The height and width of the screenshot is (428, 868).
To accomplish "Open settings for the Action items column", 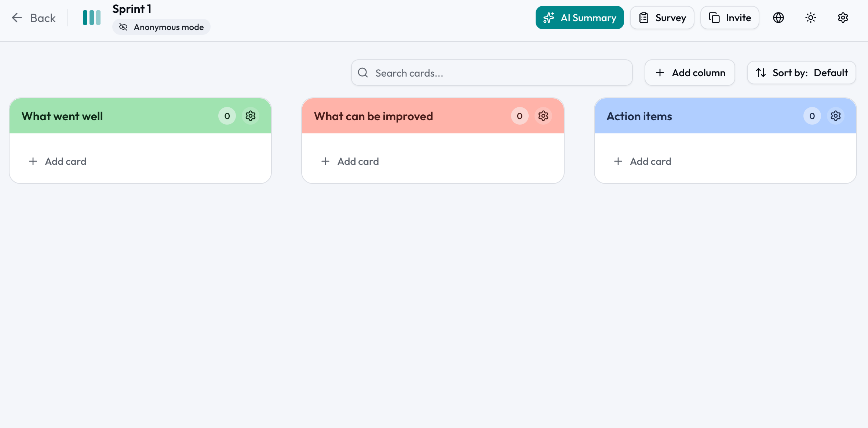I will click(836, 116).
